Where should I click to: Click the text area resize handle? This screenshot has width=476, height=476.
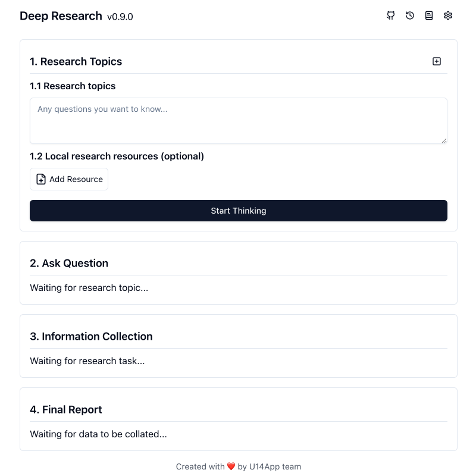point(444,140)
